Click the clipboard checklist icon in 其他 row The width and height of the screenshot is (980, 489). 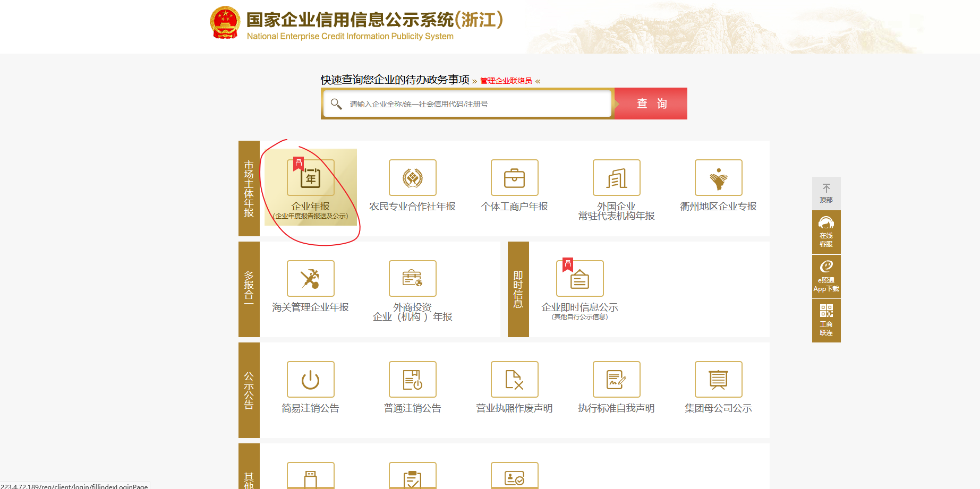(x=413, y=476)
